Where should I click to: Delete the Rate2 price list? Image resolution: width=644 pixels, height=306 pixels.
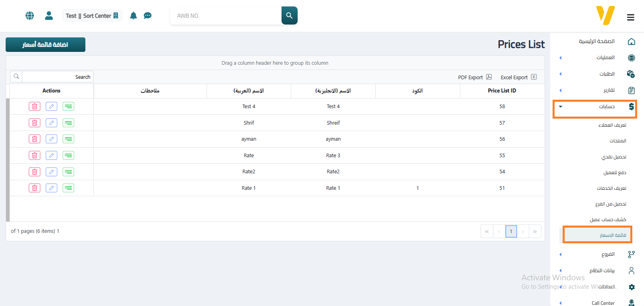(x=35, y=172)
